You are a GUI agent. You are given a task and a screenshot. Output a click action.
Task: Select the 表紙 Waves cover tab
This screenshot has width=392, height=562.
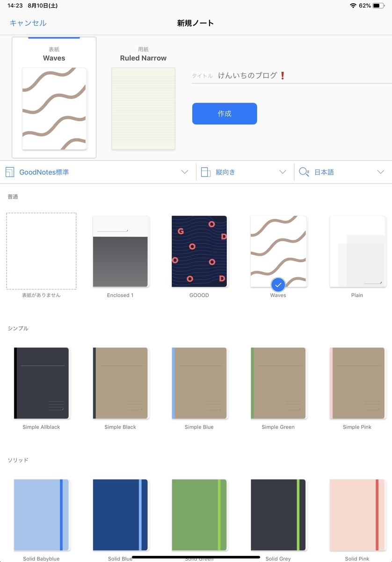tap(54, 97)
